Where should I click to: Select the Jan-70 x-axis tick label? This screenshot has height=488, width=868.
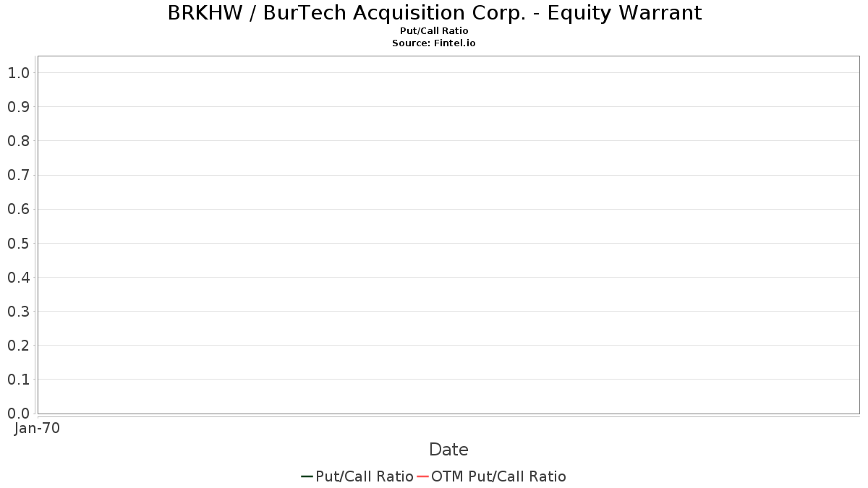[37, 428]
